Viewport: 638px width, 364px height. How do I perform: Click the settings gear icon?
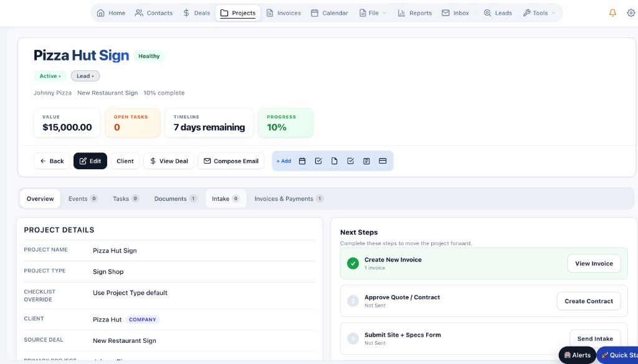[x=631, y=12]
